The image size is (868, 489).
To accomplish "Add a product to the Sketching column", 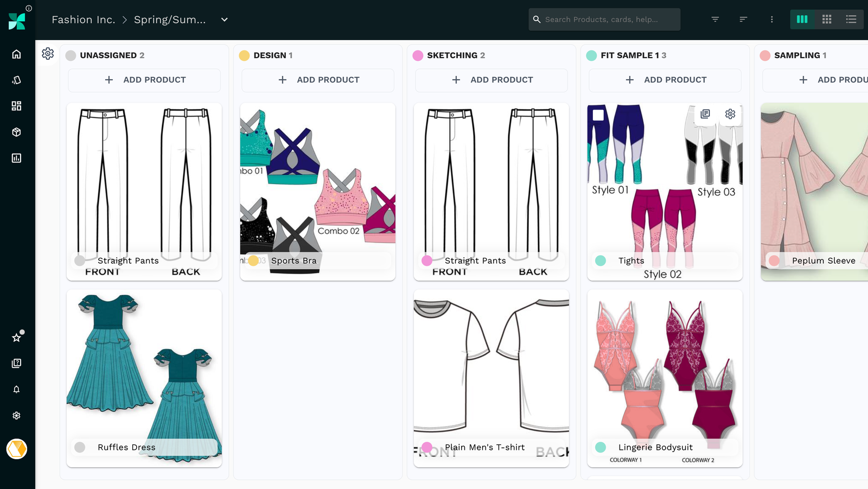I will click(x=490, y=80).
